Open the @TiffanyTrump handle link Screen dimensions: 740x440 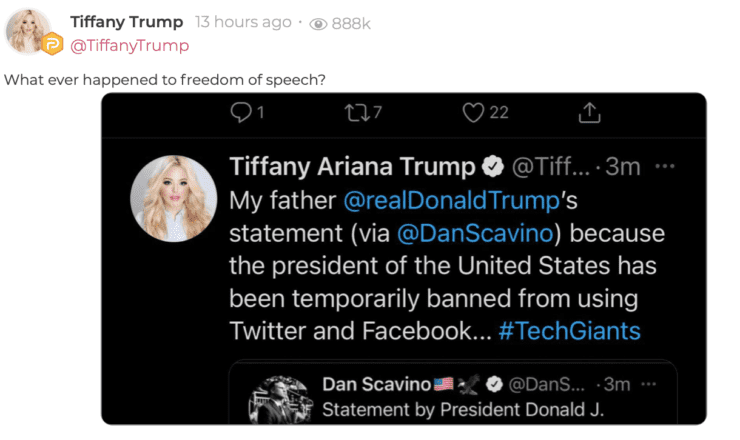coord(129,45)
